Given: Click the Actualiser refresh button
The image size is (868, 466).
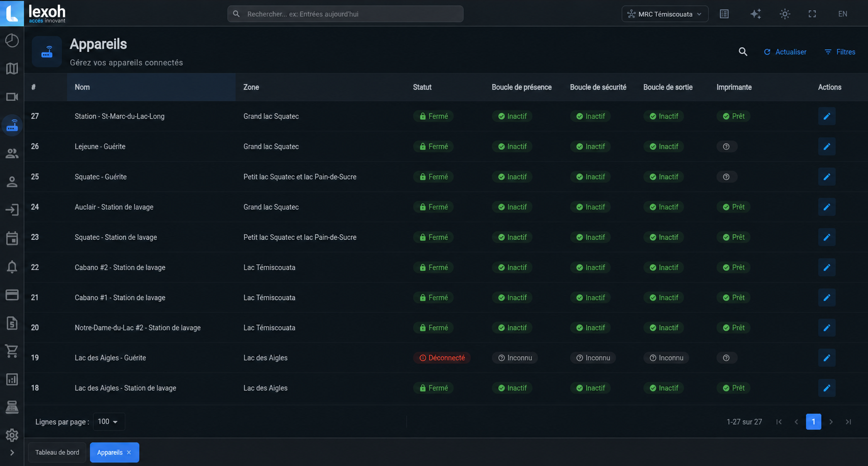Looking at the screenshot, I should [x=785, y=52].
